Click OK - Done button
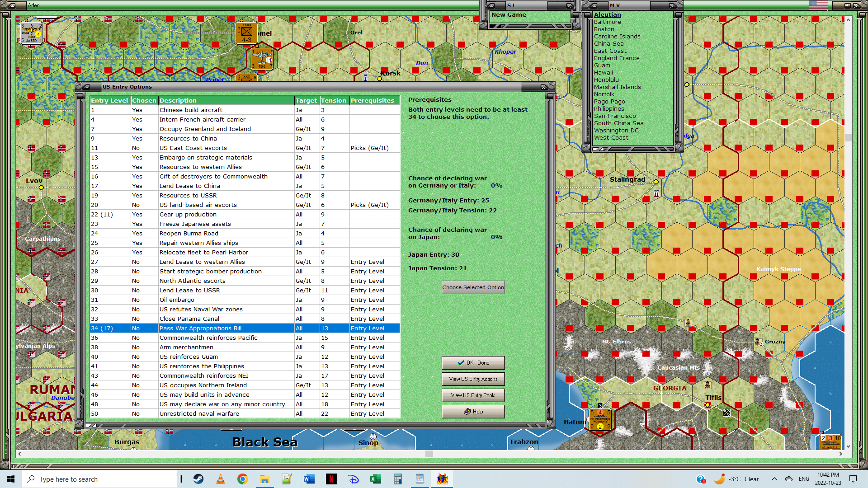The height and width of the screenshot is (488, 868). click(473, 363)
